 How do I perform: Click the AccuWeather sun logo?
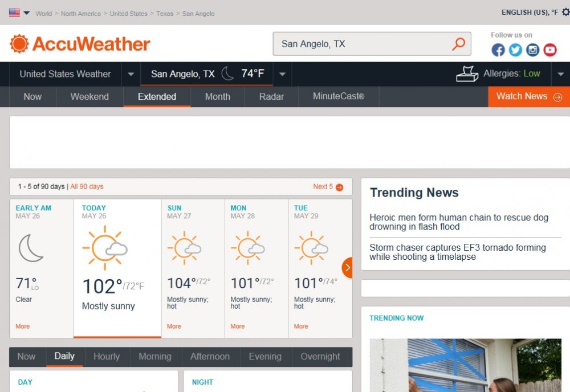19,44
